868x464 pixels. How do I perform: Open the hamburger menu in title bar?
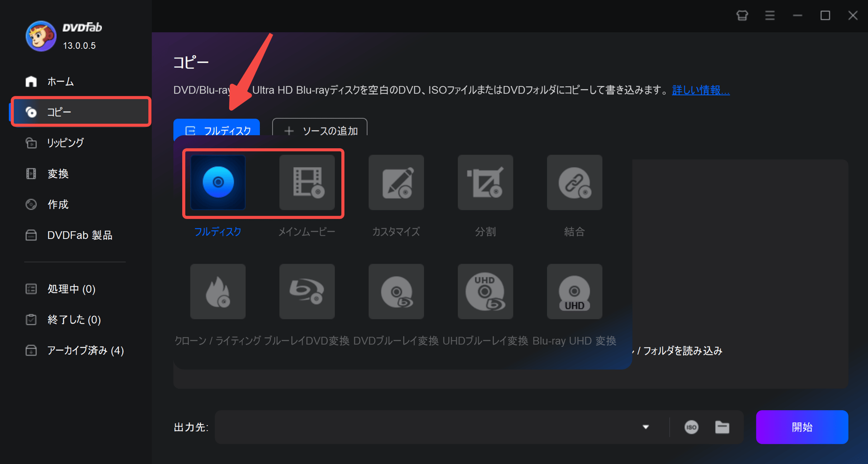[x=770, y=15]
